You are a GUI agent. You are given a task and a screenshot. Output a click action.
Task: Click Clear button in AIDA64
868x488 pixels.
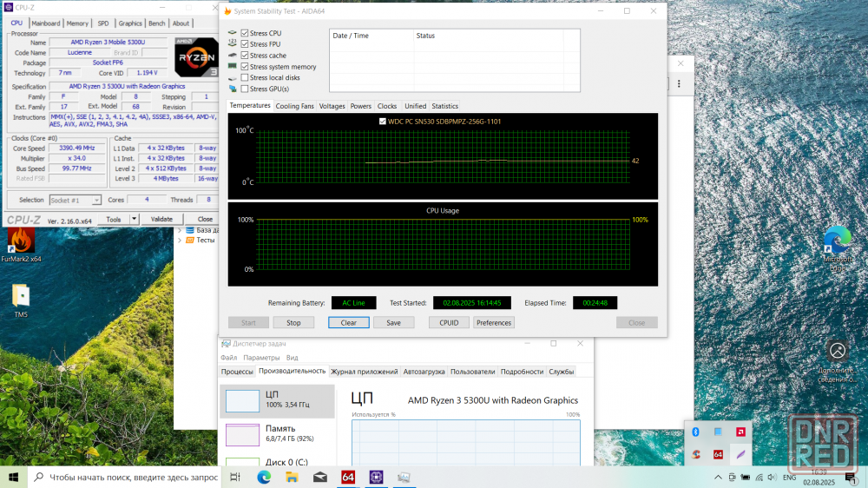(x=349, y=322)
